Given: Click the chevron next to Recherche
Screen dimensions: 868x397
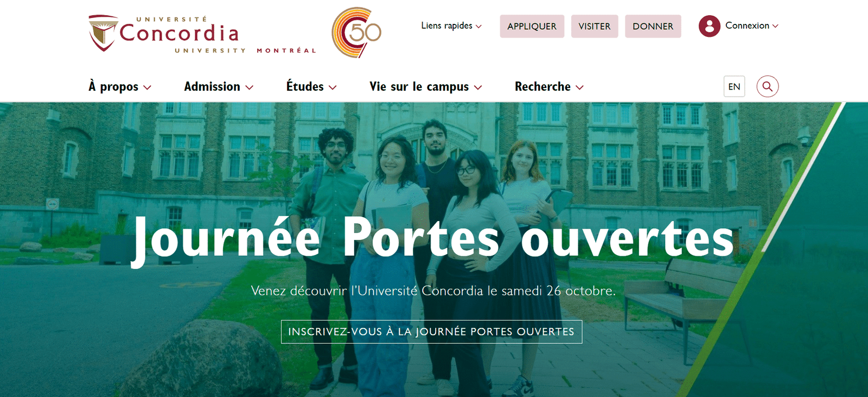Looking at the screenshot, I should click(x=579, y=87).
